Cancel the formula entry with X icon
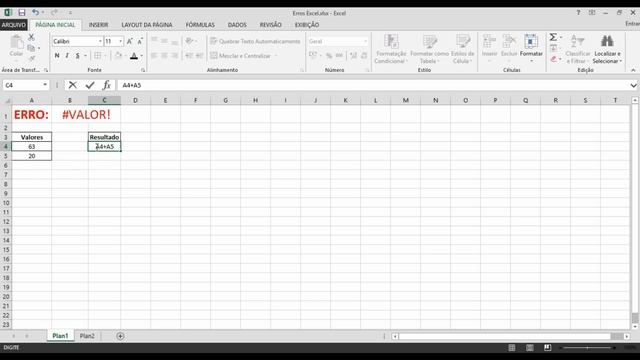The image size is (640, 360). [x=73, y=85]
